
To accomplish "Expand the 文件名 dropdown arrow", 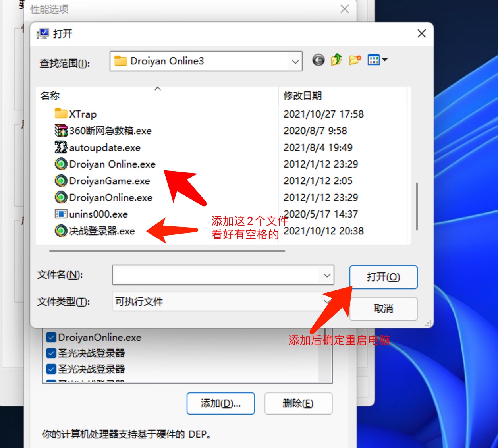I will click(327, 275).
